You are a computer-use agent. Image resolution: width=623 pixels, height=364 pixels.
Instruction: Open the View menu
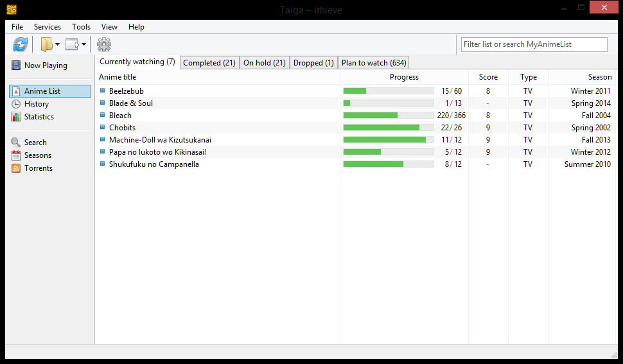pos(109,26)
